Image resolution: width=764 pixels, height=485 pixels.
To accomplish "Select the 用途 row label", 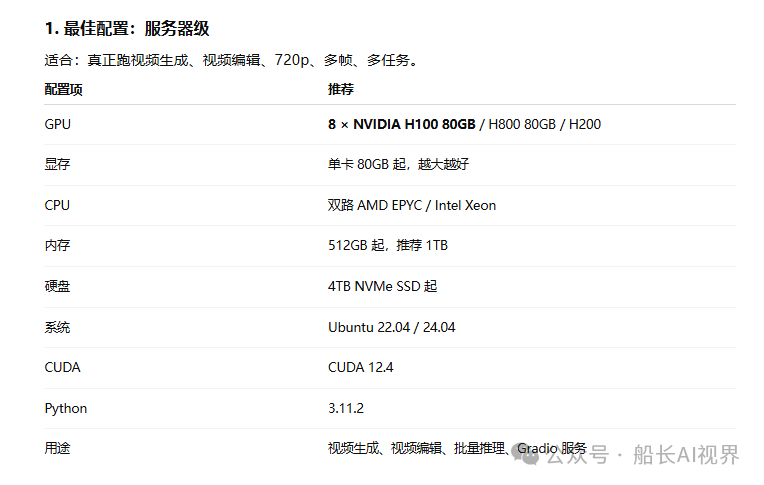I will tap(57, 448).
